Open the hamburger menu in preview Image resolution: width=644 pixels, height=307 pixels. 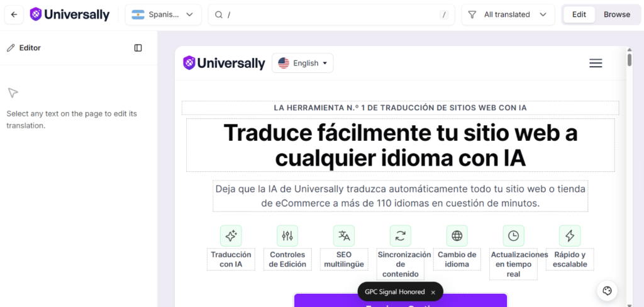pyautogui.click(x=596, y=64)
